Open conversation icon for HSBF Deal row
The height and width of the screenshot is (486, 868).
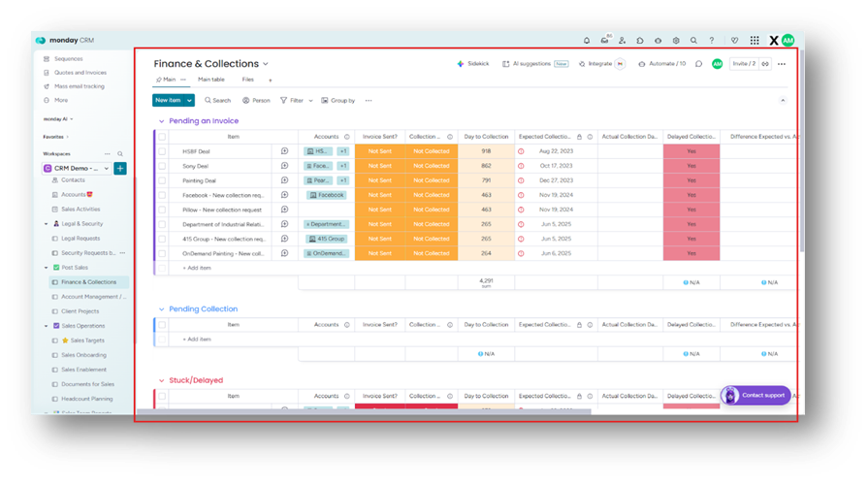(x=284, y=151)
